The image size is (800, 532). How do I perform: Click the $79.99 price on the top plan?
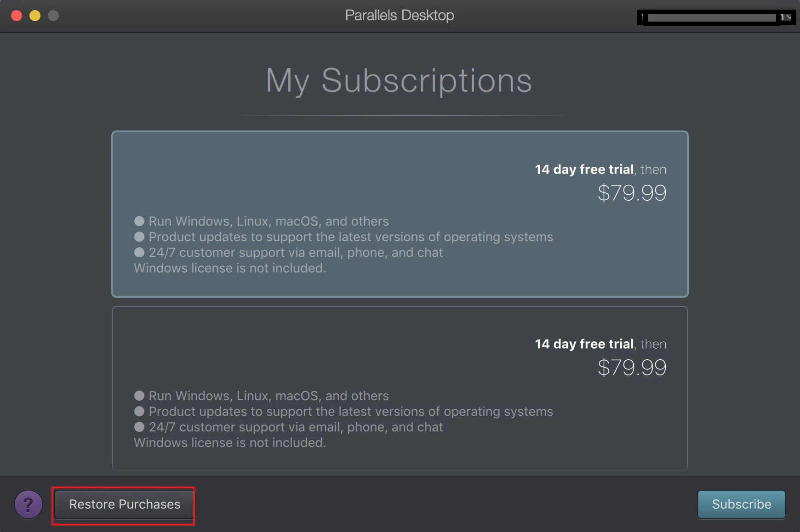632,192
